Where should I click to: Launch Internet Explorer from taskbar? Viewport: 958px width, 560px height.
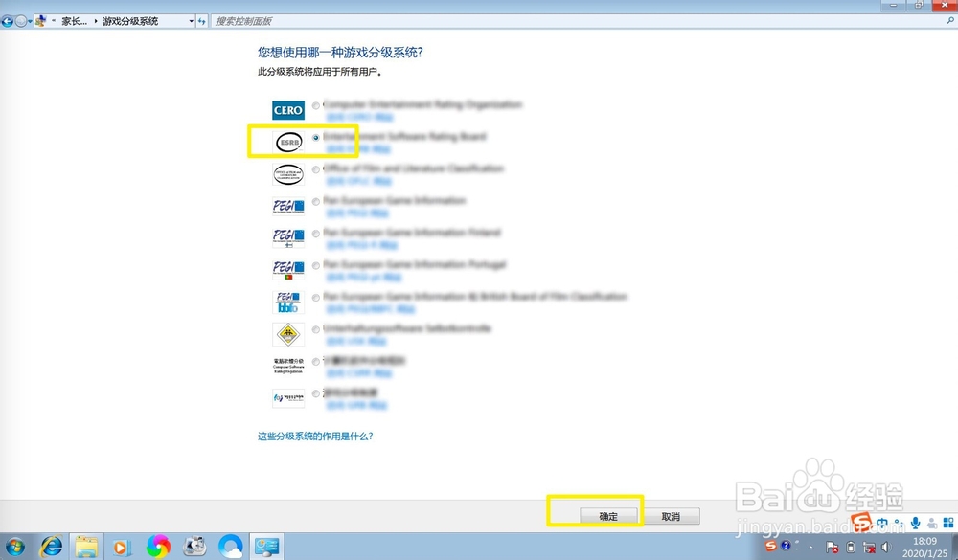click(x=52, y=546)
